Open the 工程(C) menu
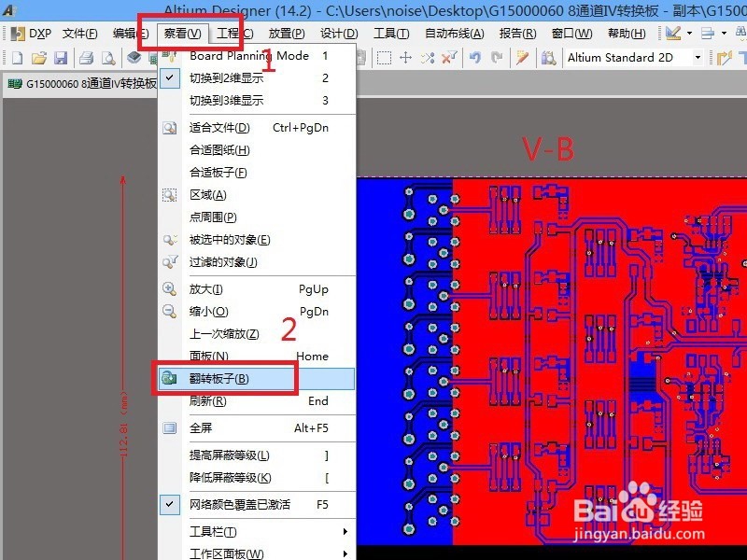This screenshot has height=560, width=747. click(x=235, y=34)
